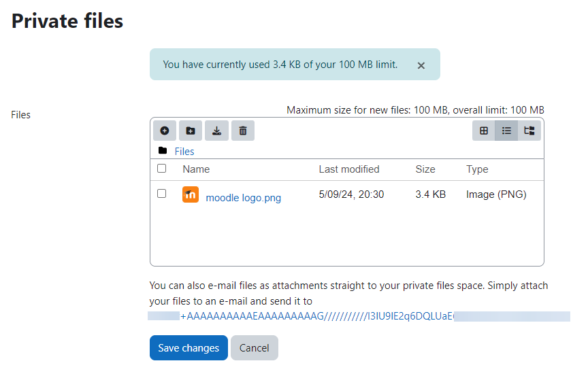Switch to icon grid view
The width and height of the screenshot is (588, 376).
click(484, 131)
